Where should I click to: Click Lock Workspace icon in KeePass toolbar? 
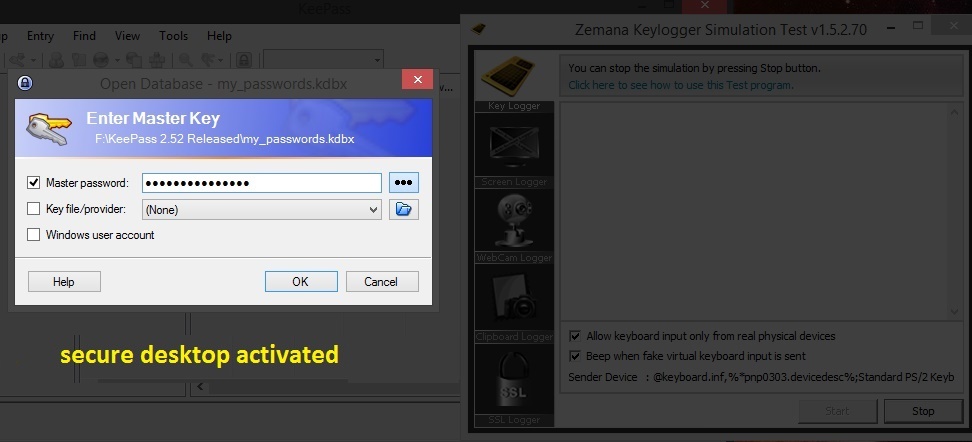pyautogui.click(x=244, y=60)
